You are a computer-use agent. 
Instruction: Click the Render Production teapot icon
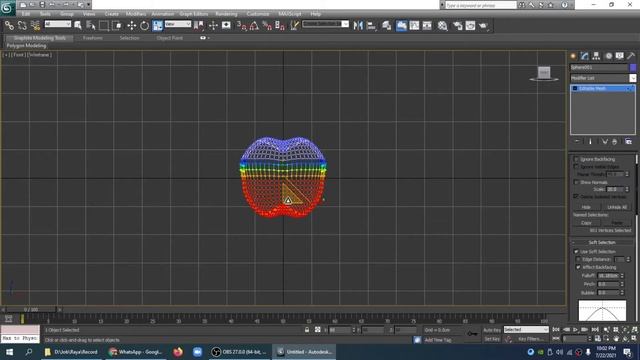click(x=484, y=26)
